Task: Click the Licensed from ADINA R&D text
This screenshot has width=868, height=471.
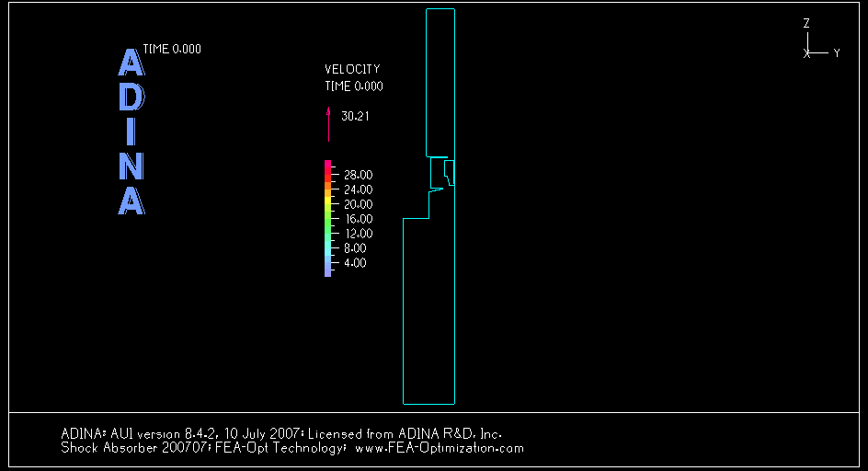Action: tap(405, 433)
